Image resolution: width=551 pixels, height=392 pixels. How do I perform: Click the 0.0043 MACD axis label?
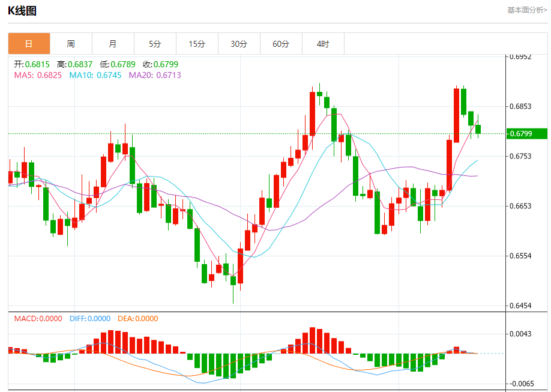[x=521, y=334]
